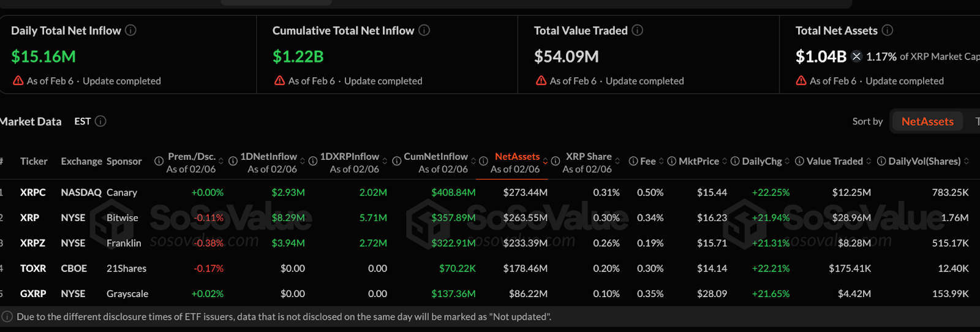The image size is (980, 332).
Task: Click info icon next to Total Net Assets
Action: pos(887,30)
